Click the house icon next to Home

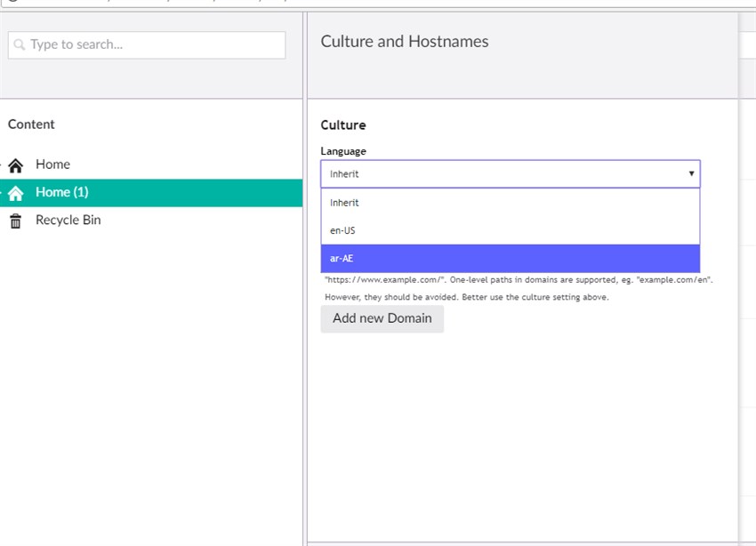17,164
